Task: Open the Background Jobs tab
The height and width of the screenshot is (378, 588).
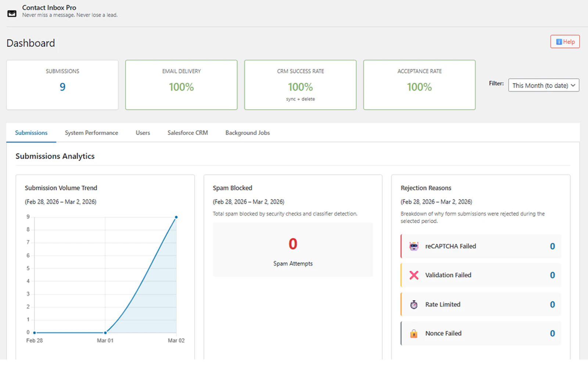Action: pos(248,133)
